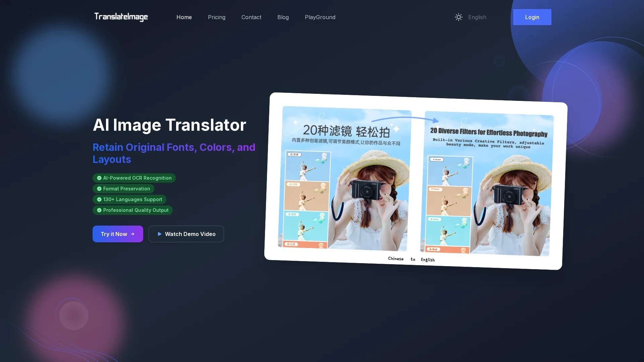Click the TranslateImage logo
Viewport: 644px width, 362px height.
pyautogui.click(x=121, y=17)
